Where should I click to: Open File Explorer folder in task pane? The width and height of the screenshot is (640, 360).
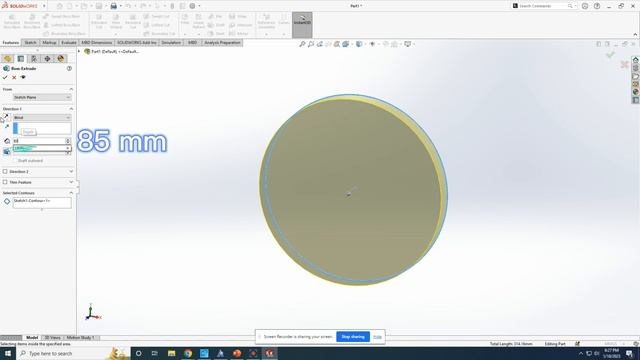point(636,76)
